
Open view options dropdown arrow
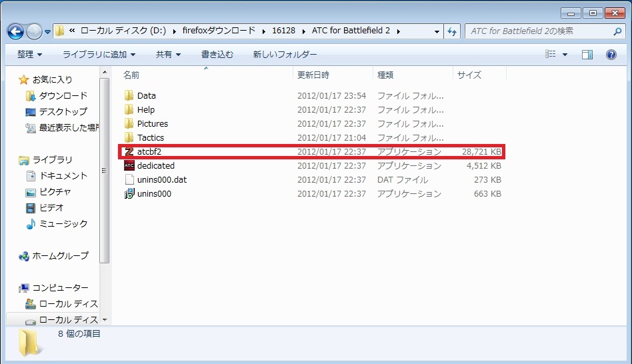click(565, 55)
